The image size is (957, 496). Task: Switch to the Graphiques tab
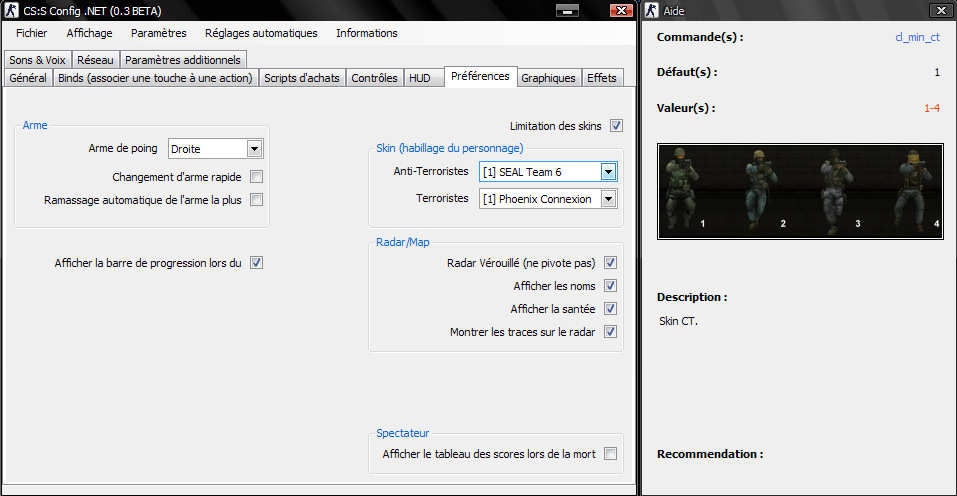click(548, 78)
